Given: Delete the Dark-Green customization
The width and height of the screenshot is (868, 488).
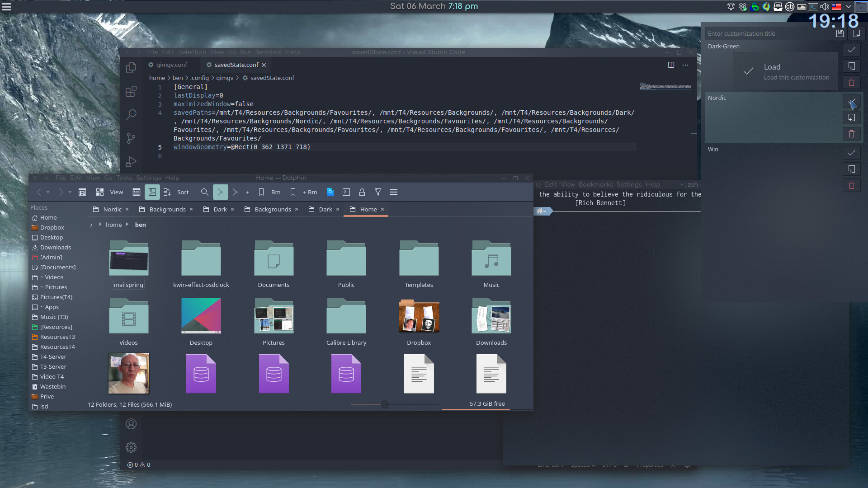Looking at the screenshot, I should coord(851,82).
